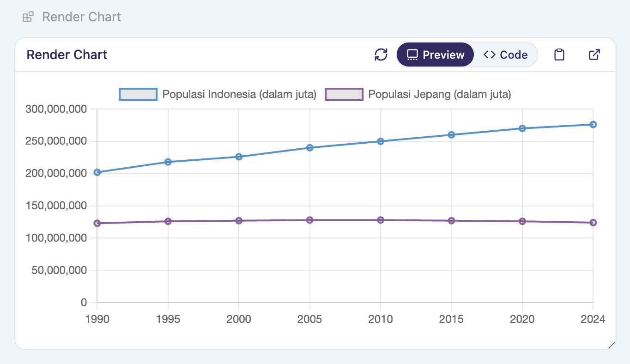Toggle Populasi Jepang legend label

pyautogui.click(x=439, y=94)
